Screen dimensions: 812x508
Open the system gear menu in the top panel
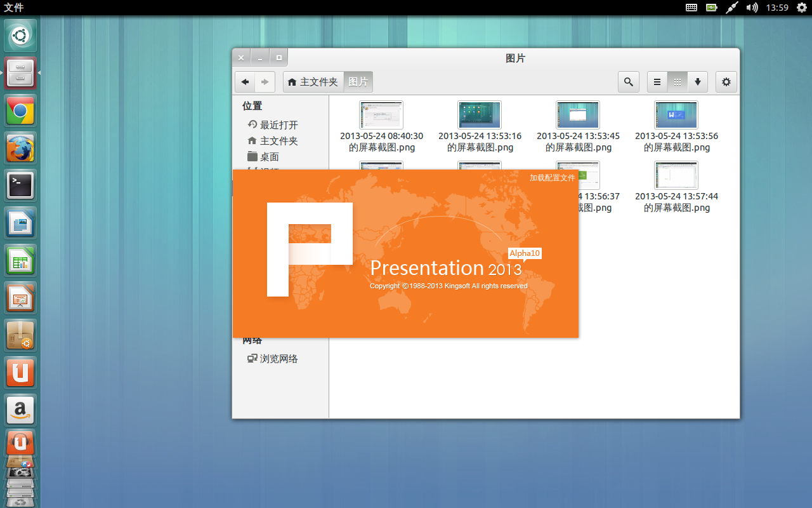coord(801,8)
